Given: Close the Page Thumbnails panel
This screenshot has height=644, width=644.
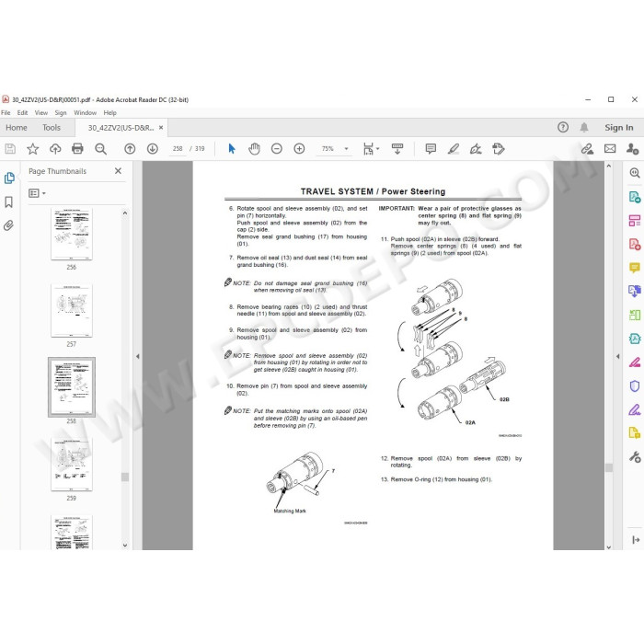Looking at the screenshot, I should (x=118, y=171).
